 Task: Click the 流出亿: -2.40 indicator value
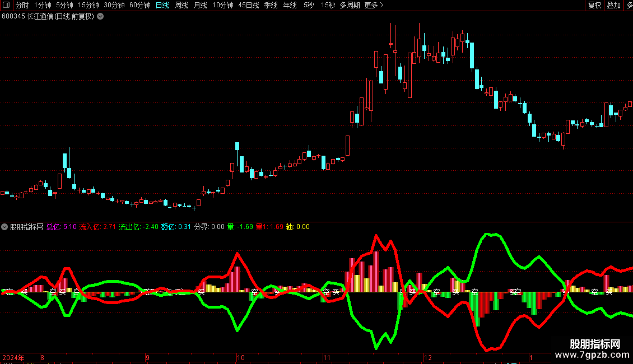(138, 227)
